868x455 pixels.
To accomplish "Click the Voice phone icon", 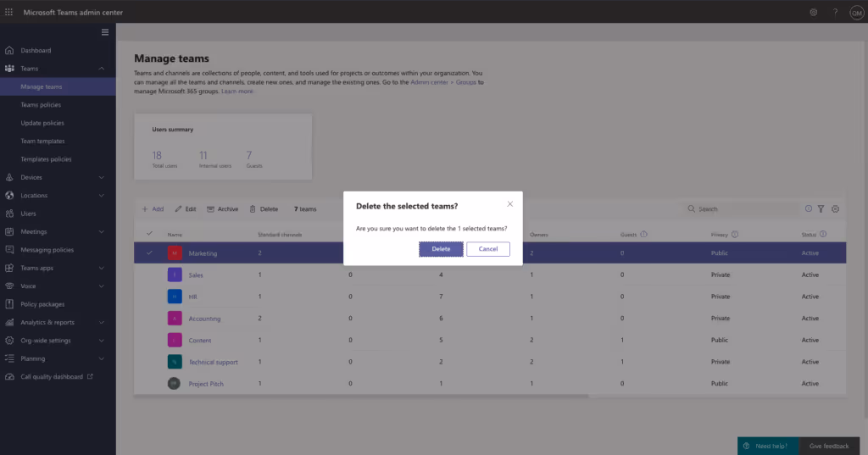I will coord(9,286).
